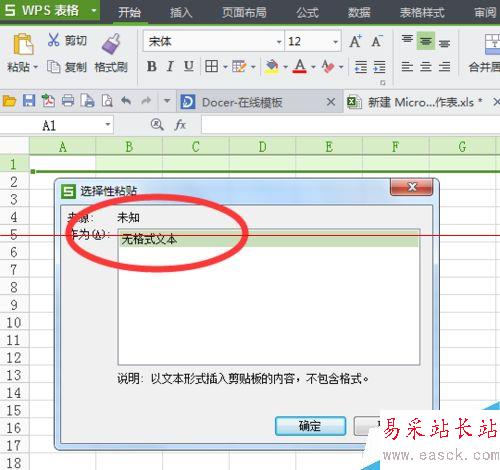This screenshot has height=470, width=500.
Task: Expand the font color dropdown arrow
Action: coord(313,67)
